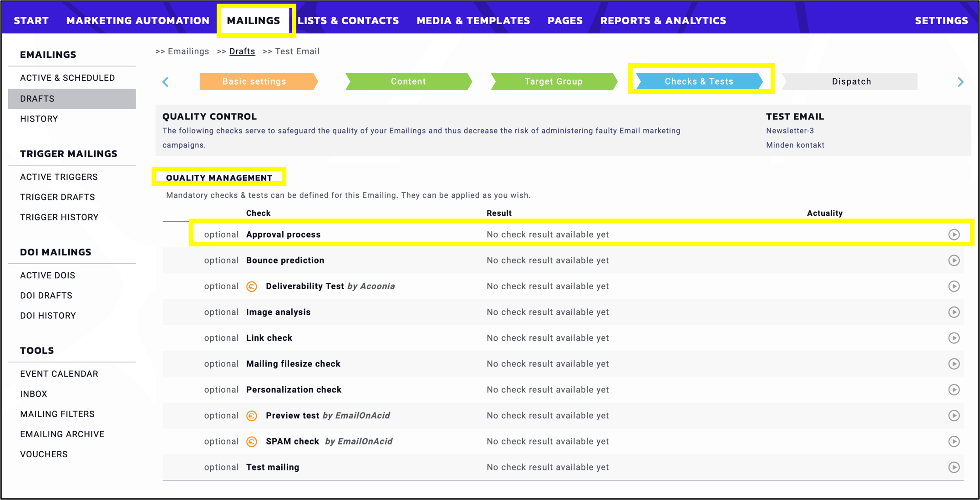The width and height of the screenshot is (980, 500).
Task: Open ACTIVE TRIGGERS in sidebar
Action: (x=59, y=177)
